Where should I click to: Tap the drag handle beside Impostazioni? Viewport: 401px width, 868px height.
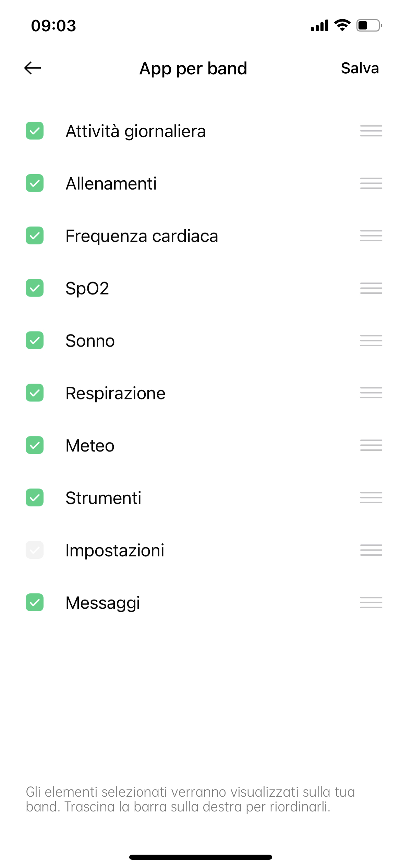pos(371,550)
